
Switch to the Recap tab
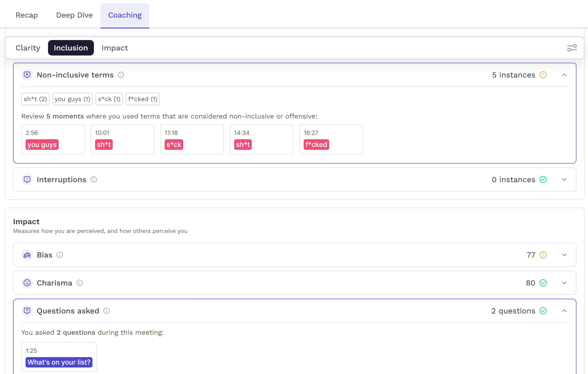(27, 15)
